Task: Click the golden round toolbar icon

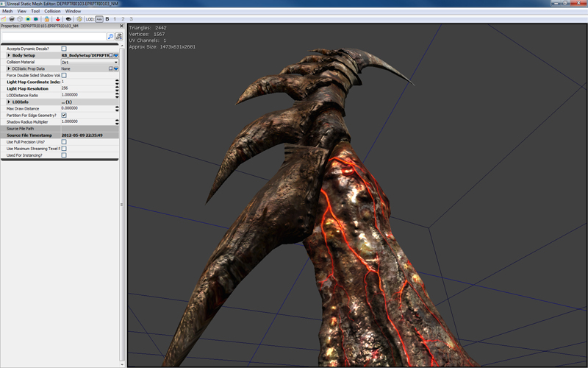Action: (x=79, y=19)
